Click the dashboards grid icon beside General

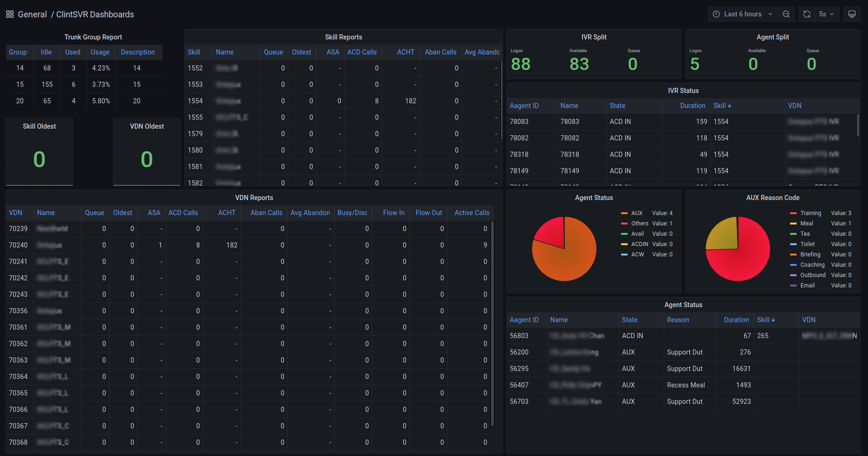pyautogui.click(x=9, y=15)
